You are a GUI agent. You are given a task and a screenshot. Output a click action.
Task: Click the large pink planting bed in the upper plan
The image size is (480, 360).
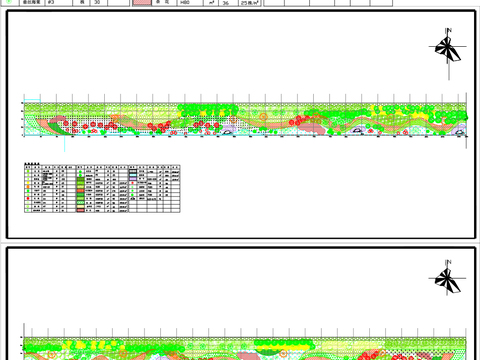click(312, 128)
